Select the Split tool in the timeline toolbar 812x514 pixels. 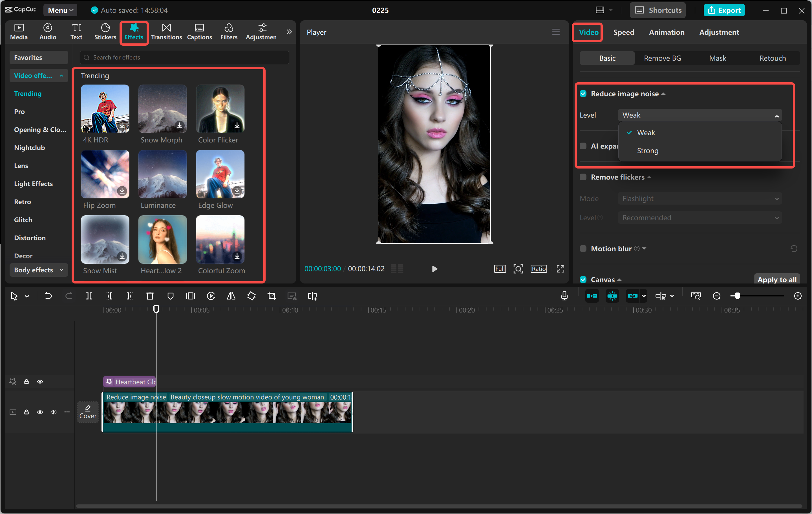(89, 296)
